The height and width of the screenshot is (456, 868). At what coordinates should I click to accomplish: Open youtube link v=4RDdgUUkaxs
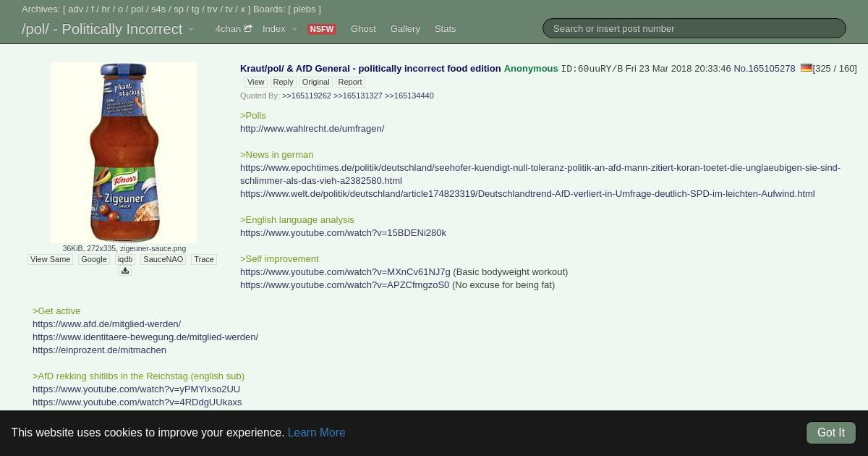(137, 402)
